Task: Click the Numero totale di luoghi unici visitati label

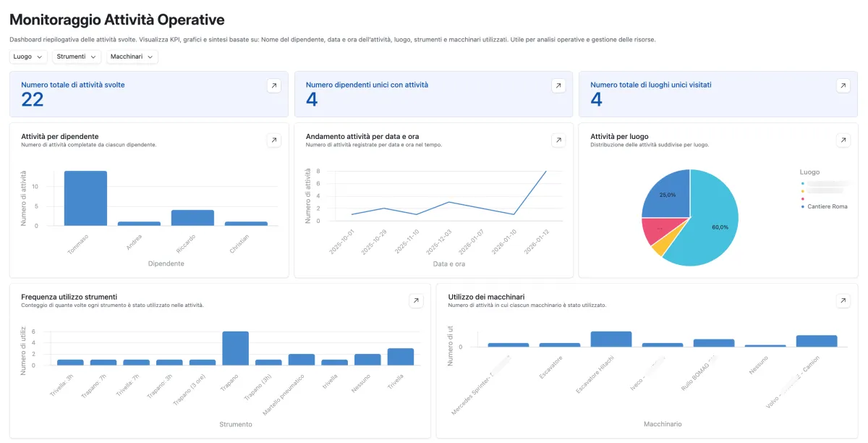Action: pos(651,85)
